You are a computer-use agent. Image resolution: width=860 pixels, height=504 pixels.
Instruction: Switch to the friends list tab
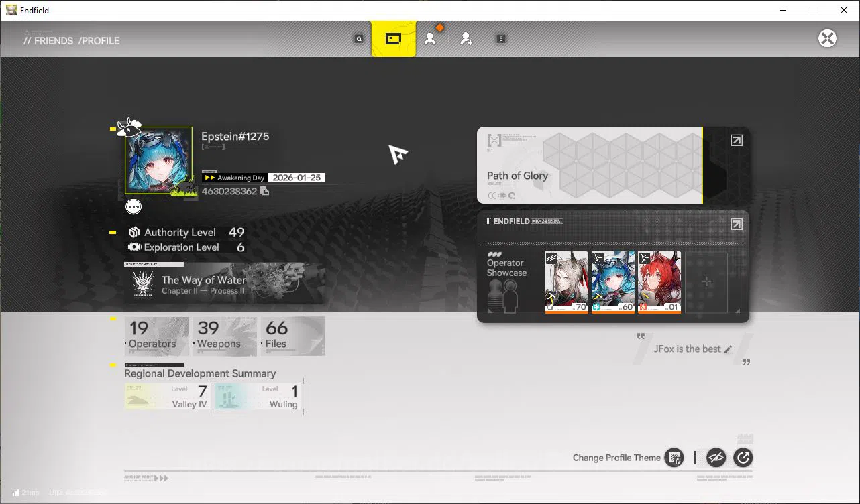430,39
